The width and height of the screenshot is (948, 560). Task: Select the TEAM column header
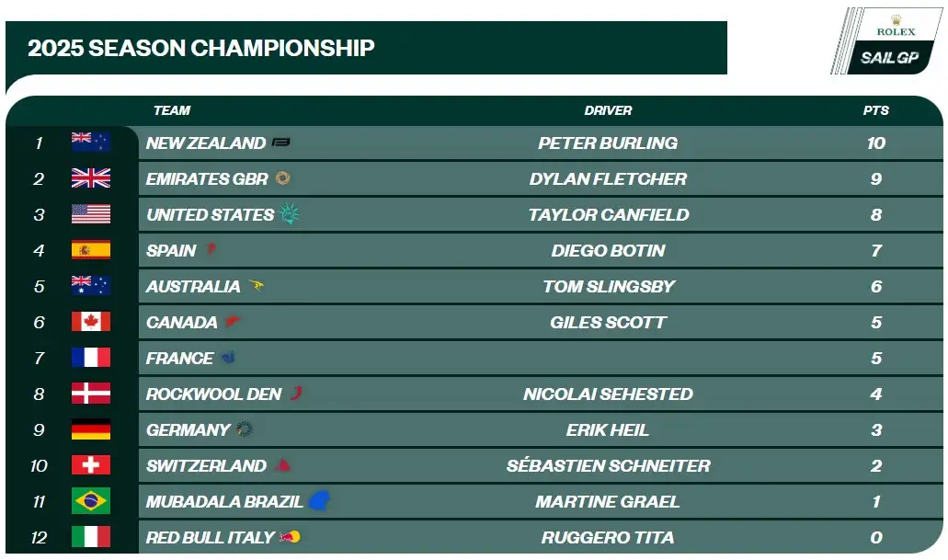pos(172,110)
